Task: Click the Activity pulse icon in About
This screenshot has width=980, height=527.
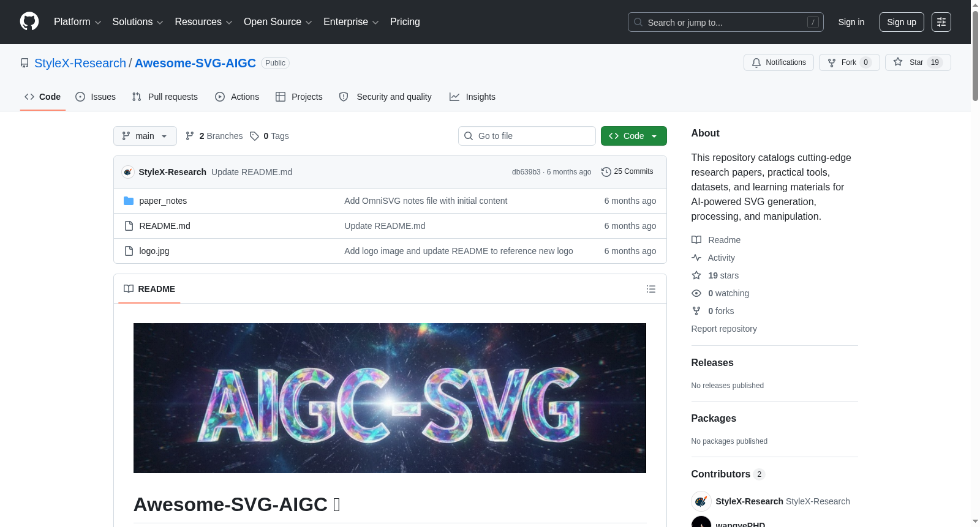Action: (x=696, y=258)
